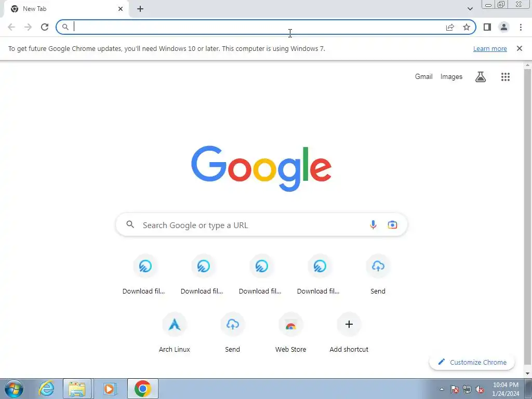532x399 pixels.
Task: Open the Arch Linux shortcut
Action: 175,333
